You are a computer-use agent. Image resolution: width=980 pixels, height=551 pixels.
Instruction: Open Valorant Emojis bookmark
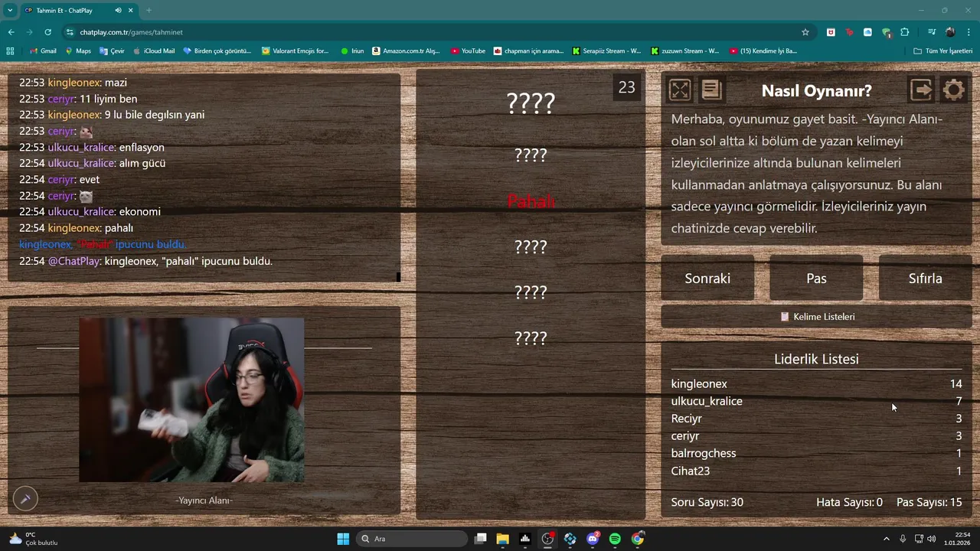295,51
